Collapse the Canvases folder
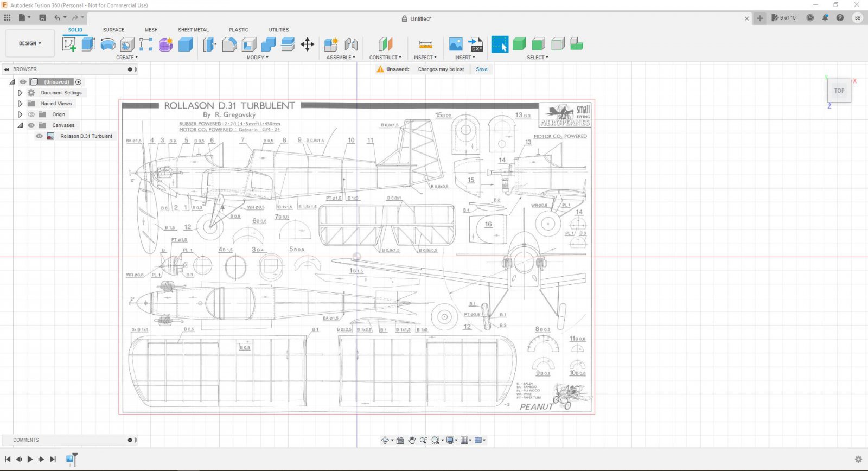The height and width of the screenshot is (471, 868). 20,125
